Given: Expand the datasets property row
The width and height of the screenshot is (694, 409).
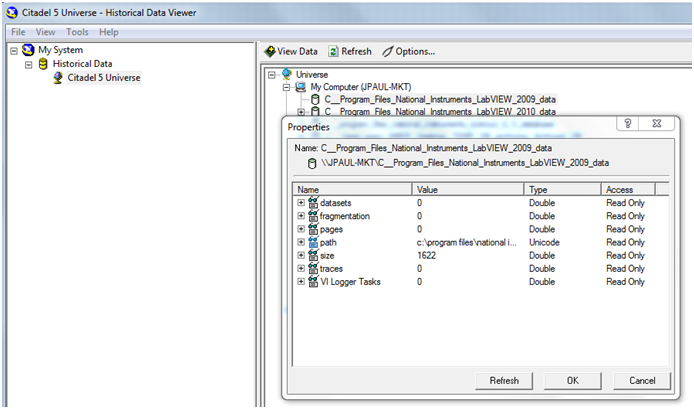Looking at the screenshot, I should click(x=301, y=203).
